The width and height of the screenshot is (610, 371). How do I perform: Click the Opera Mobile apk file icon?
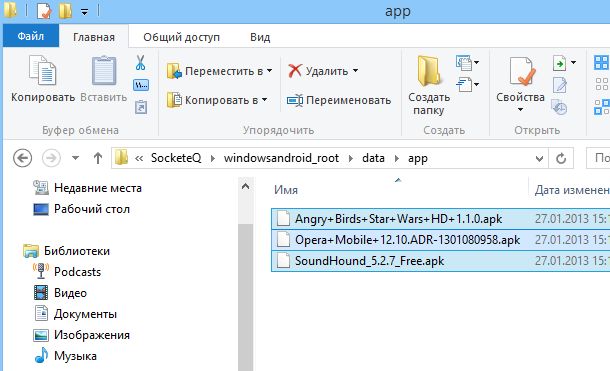(x=283, y=240)
